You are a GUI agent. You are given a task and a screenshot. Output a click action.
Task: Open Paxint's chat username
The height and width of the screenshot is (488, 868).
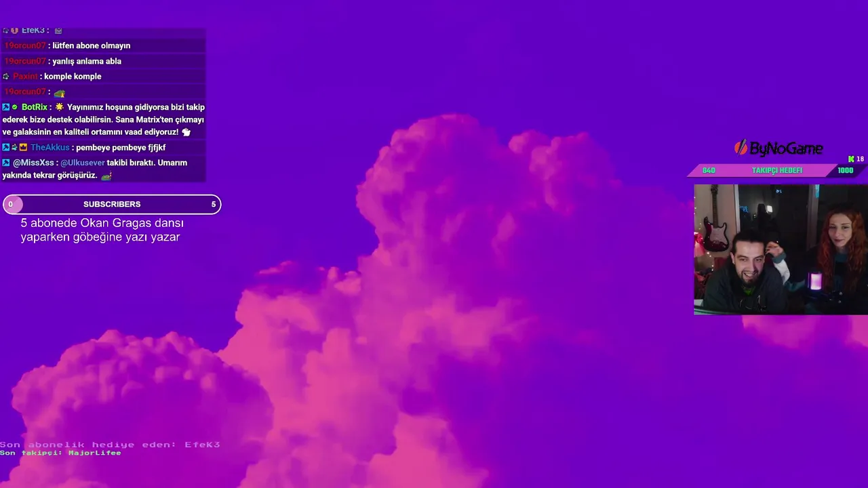pyautogui.click(x=25, y=77)
